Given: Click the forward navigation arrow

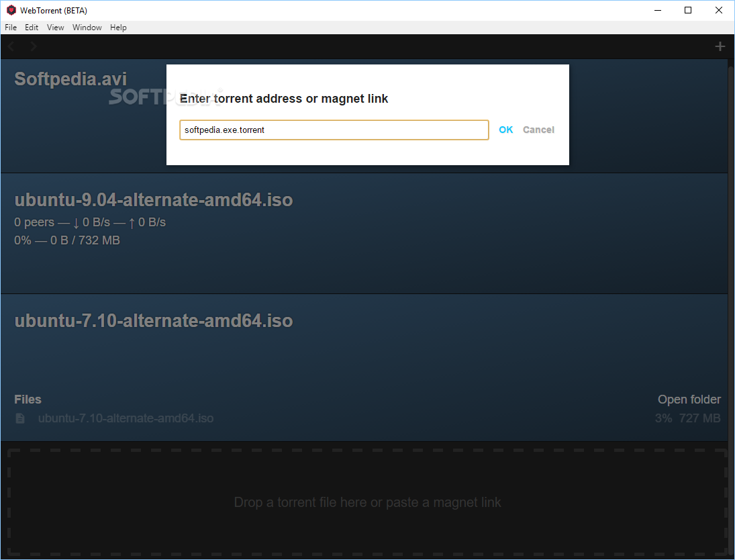Looking at the screenshot, I should [x=34, y=46].
